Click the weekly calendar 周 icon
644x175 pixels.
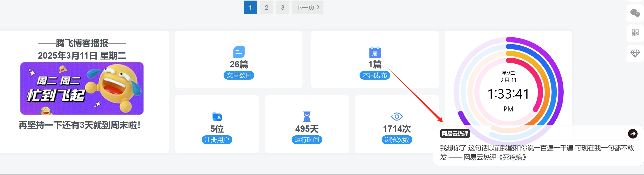(x=375, y=52)
